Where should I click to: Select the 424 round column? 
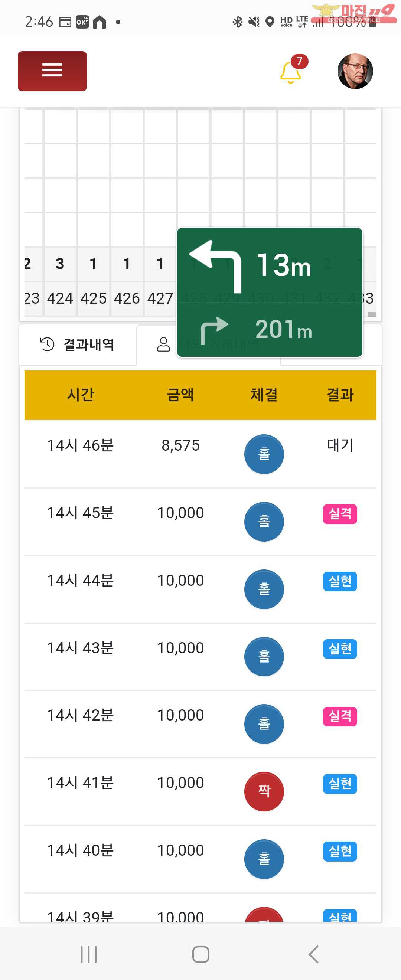coord(60,298)
